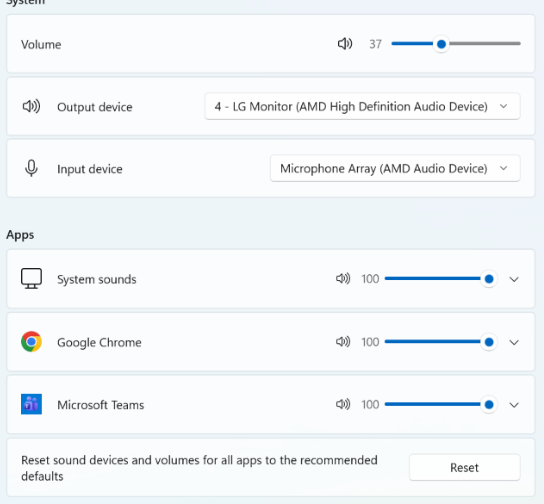Click the master Volume slider track
Image resolution: width=544 pixels, height=504 pixels.
(456, 44)
